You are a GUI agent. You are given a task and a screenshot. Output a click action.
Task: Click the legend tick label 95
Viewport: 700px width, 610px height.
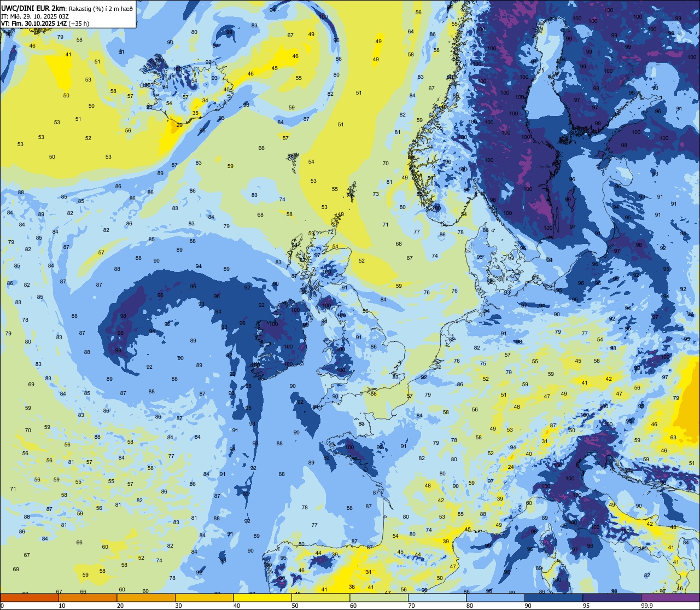(x=586, y=606)
